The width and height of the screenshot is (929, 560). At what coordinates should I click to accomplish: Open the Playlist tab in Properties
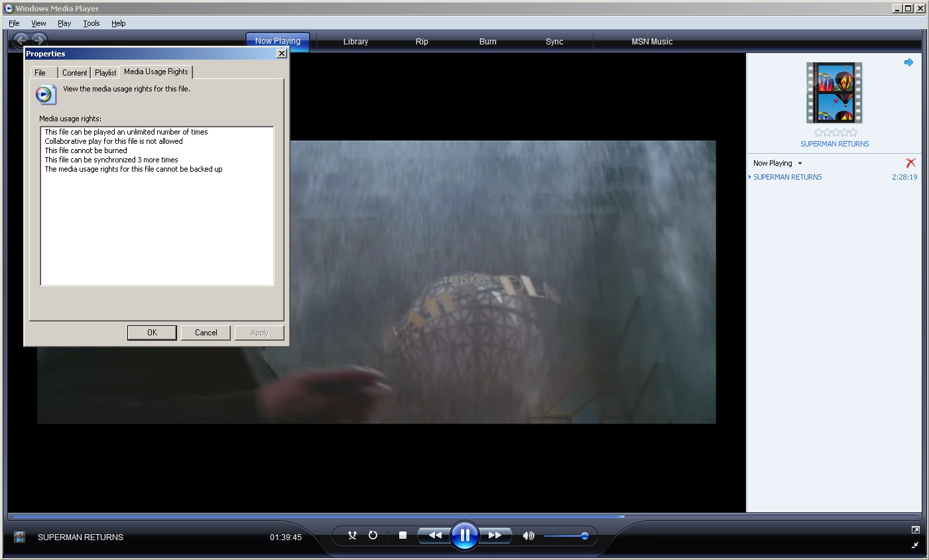[105, 72]
